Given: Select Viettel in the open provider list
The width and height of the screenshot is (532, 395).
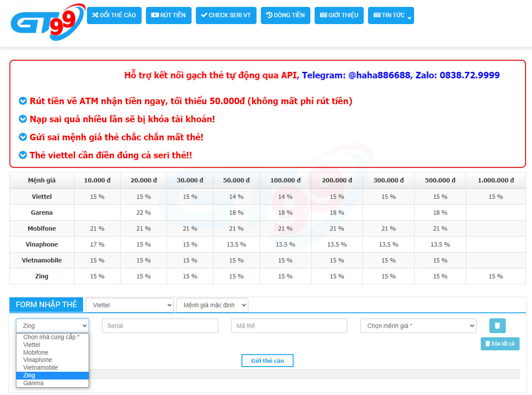Looking at the screenshot, I should click(53, 345).
